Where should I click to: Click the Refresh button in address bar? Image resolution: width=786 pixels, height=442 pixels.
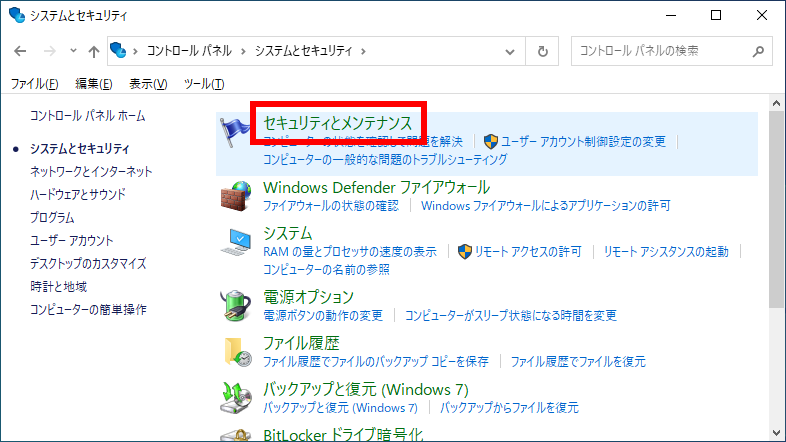543,51
